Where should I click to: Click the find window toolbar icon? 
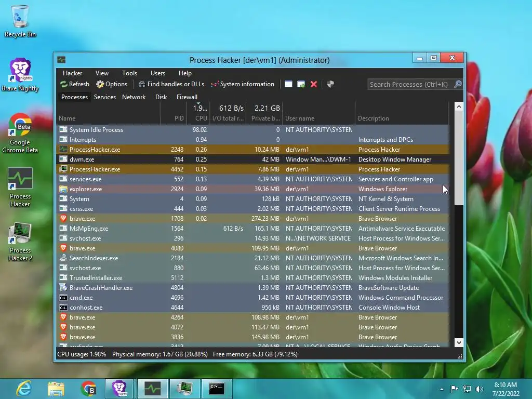(x=288, y=84)
